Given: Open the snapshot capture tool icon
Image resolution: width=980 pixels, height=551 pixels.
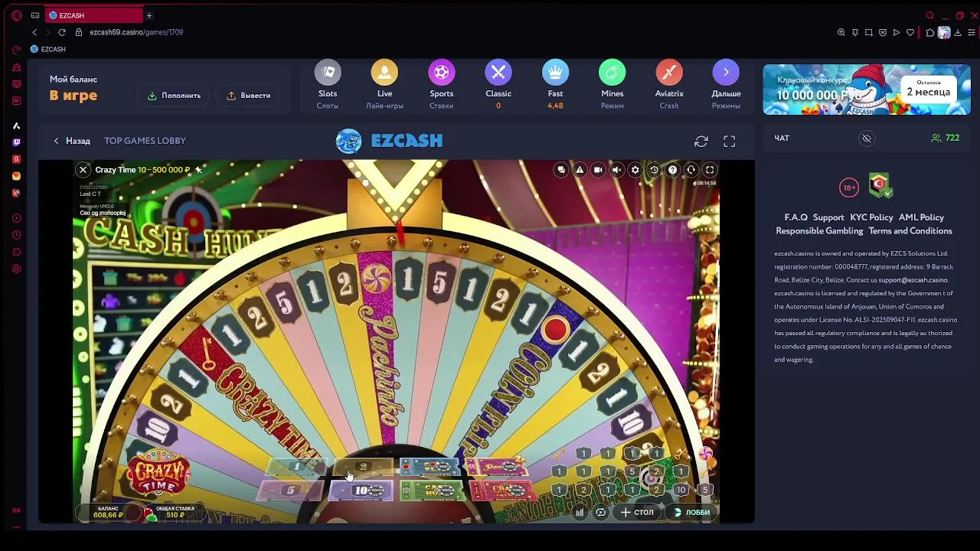Looking at the screenshot, I should point(868,32).
